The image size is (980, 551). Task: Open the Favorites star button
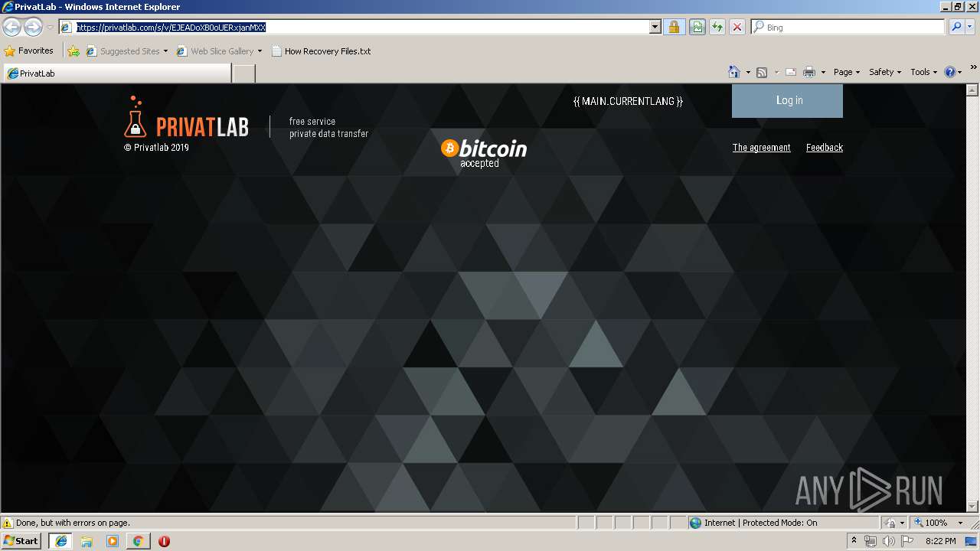pyautogui.click(x=29, y=51)
